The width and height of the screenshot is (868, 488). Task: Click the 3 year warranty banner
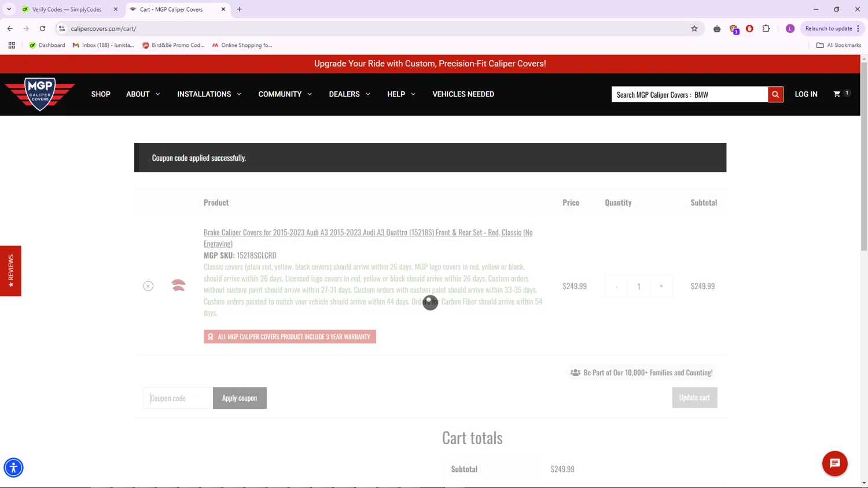tap(290, 337)
